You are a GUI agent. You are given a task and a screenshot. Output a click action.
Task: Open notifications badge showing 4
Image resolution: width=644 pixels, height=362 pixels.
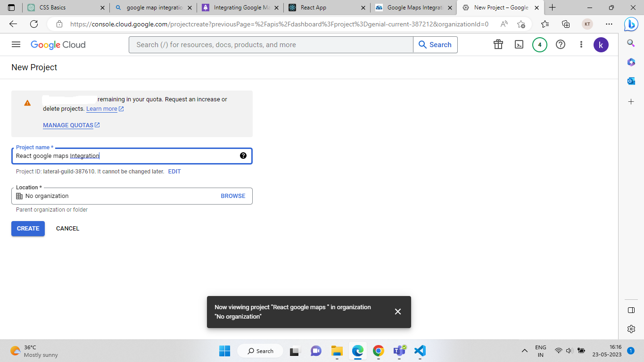click(x=540, y=45)
